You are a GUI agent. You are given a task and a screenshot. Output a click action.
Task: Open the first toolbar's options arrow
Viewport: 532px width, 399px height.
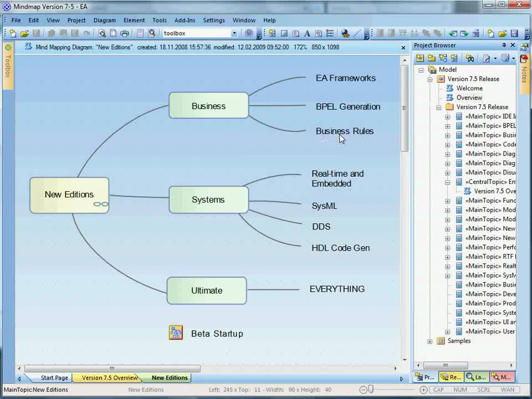click(x=259, y=35)
